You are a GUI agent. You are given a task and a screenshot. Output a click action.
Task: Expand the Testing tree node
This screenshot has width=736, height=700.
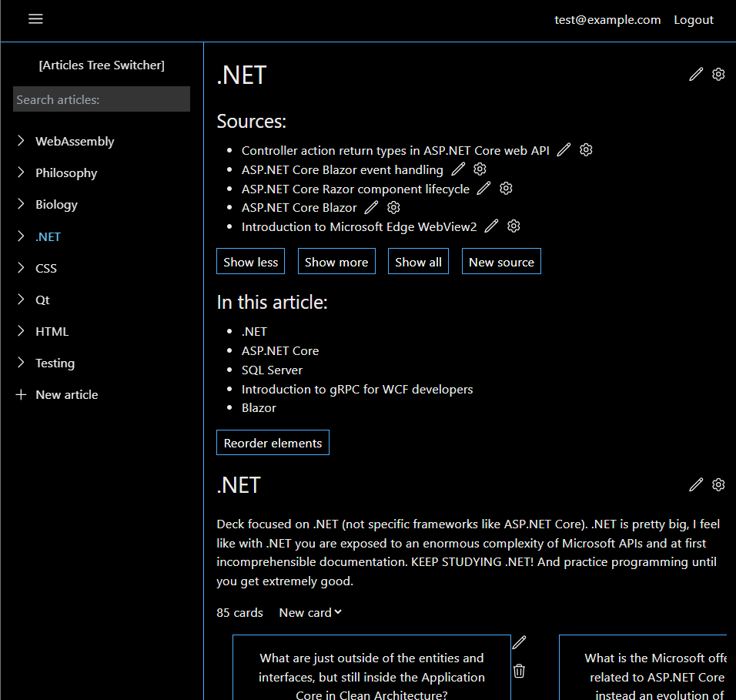point(21,362)
